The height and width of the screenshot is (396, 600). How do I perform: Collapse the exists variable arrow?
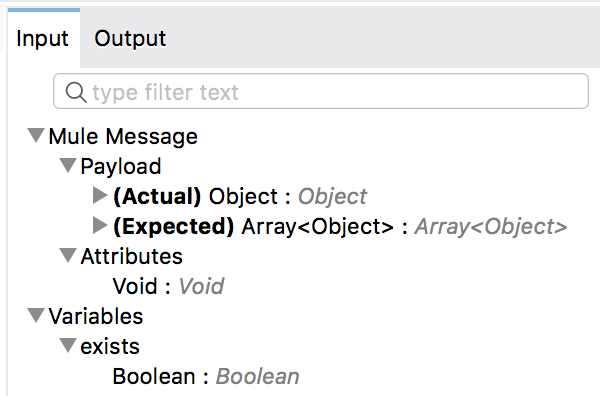coord(68,345)
